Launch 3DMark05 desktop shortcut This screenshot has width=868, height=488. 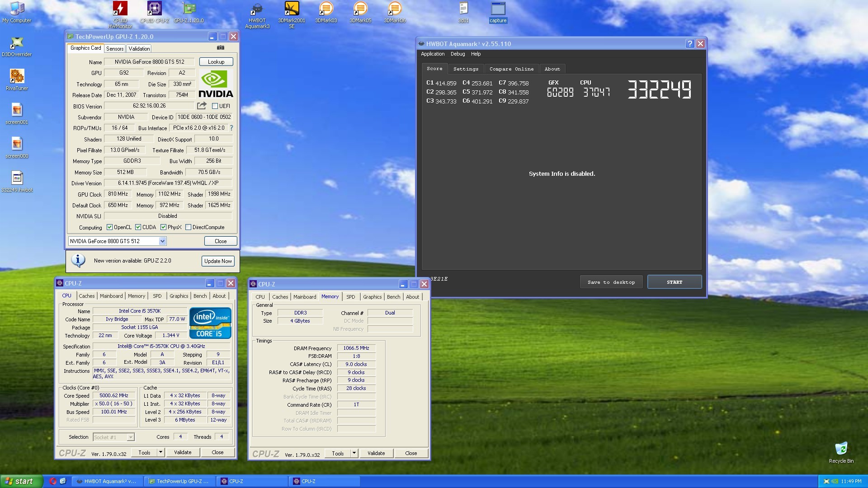pos(360,12)
